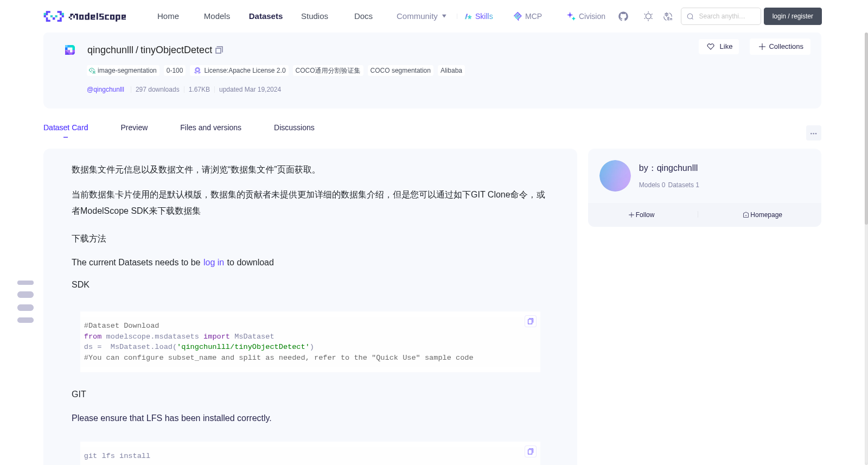The width and height of the screenshot is (868, 465).
Task: Click the qingchunlll / tinyObjectDetect title
Action: coord(150,50)
